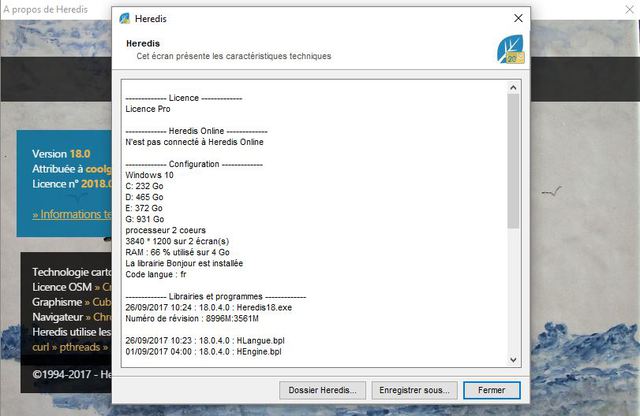Click the HLangue.bpl line

point(205,340)
